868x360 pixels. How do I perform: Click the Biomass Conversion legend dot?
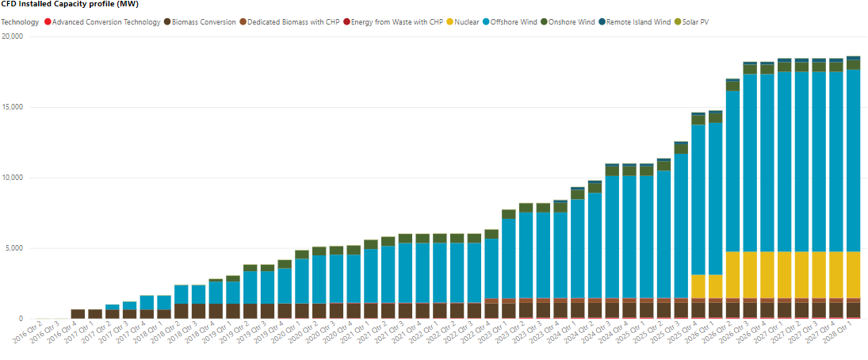pos(166,21)
